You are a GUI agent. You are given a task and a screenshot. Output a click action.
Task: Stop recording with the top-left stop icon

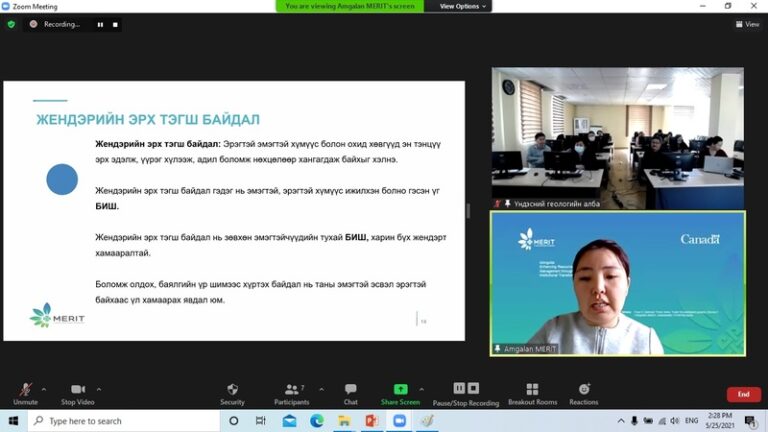(x=115, y=24)
